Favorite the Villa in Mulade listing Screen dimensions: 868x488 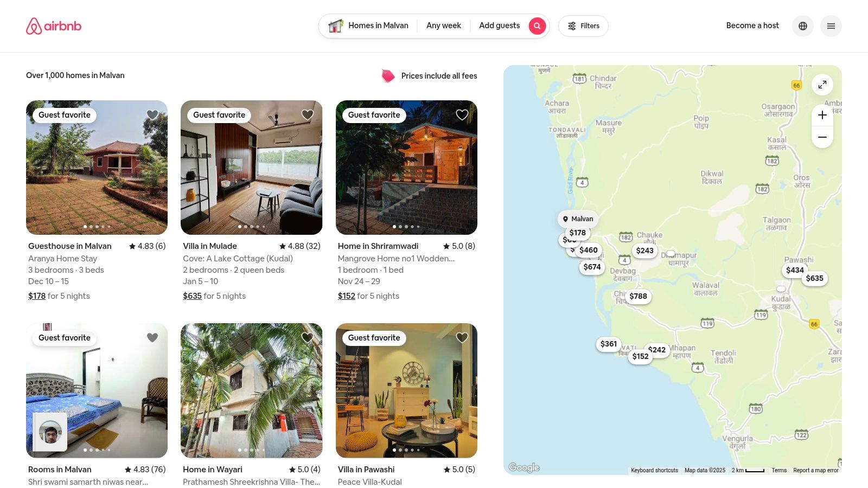pos(307,114)
